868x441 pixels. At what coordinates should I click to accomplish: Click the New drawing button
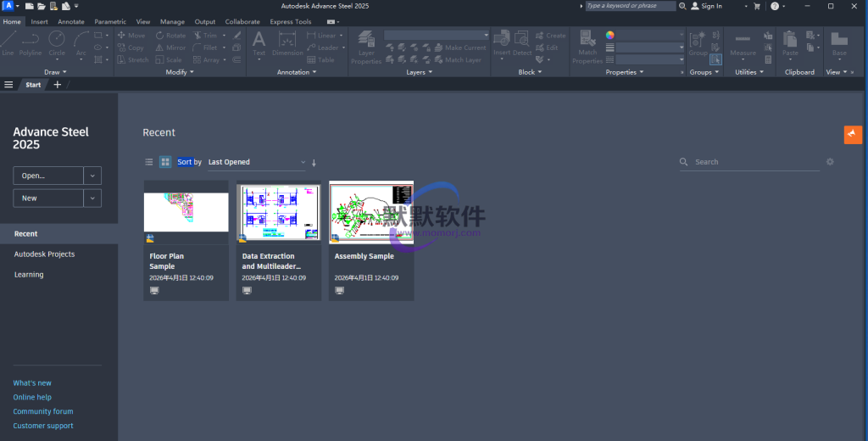click(48, 198)
